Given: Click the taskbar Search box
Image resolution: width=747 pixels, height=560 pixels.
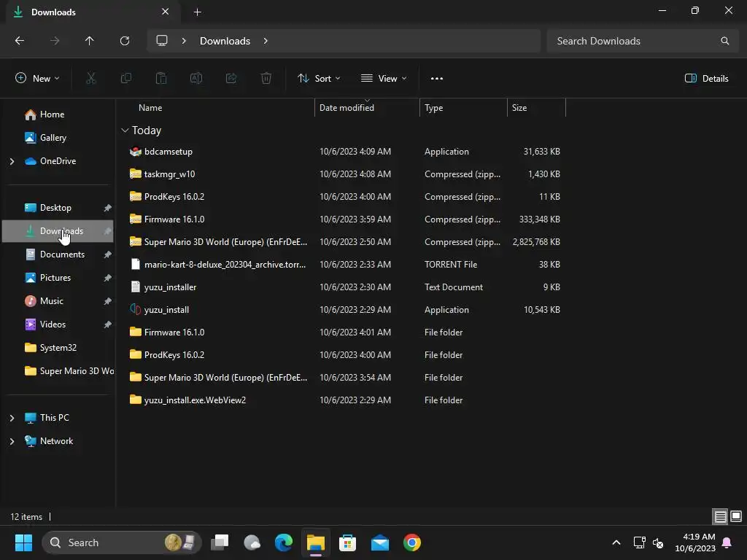Looking at the screenshot, I should 122,542.
